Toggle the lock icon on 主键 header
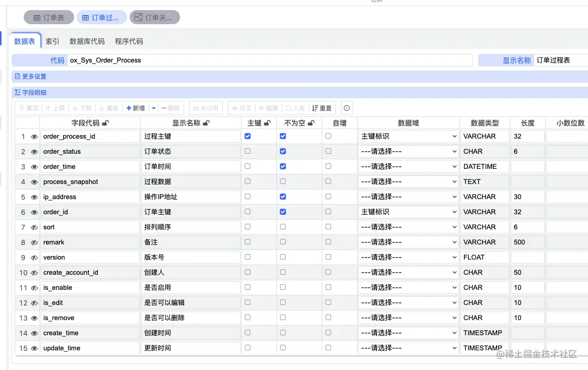 (267, 122)
